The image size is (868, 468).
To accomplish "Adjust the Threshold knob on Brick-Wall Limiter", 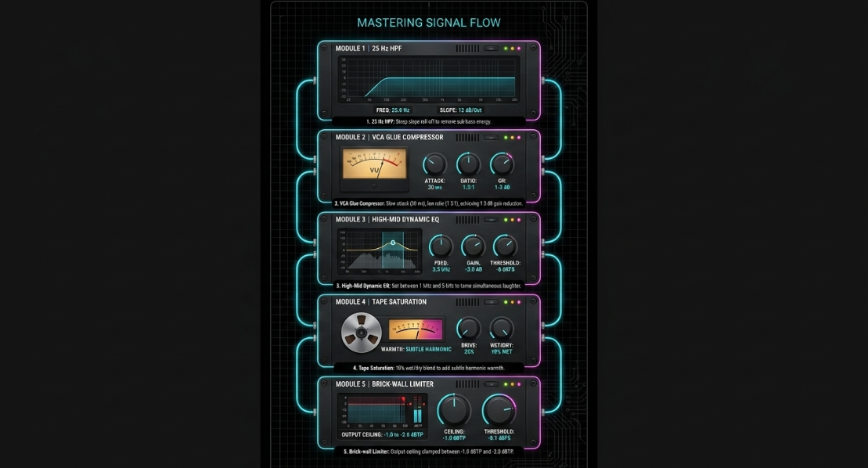I will pyautogui.click(x=499, y=410).
